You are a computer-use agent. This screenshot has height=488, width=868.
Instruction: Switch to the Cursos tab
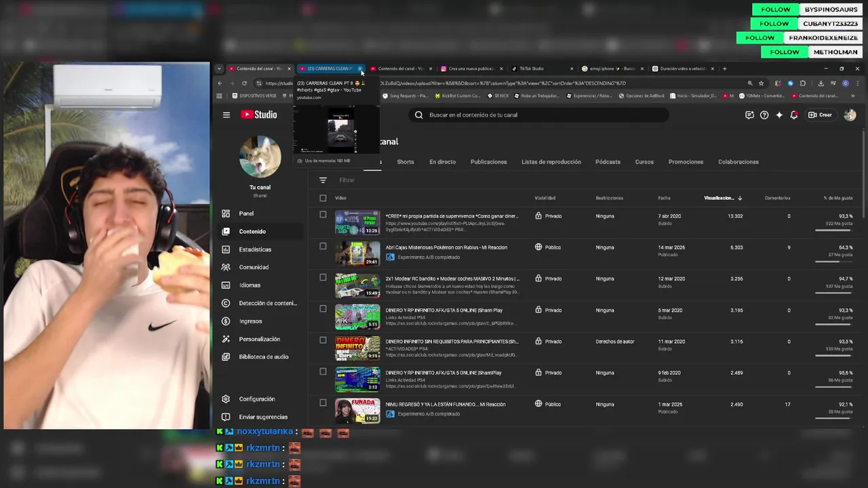coord(644,162)
